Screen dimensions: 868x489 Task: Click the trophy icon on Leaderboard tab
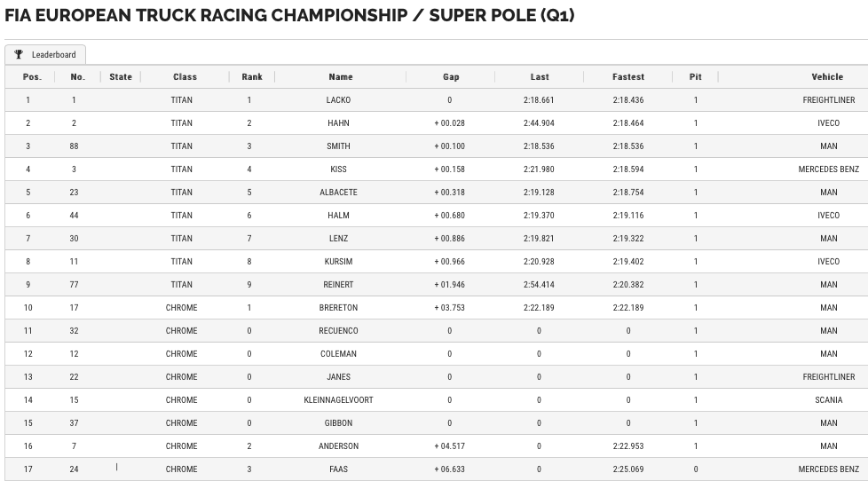[19, 54]
